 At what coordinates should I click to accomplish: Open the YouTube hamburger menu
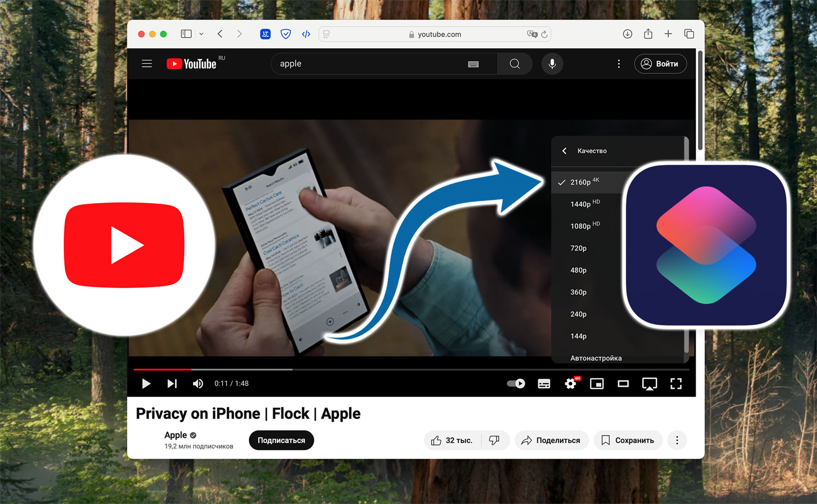(147, 64)
